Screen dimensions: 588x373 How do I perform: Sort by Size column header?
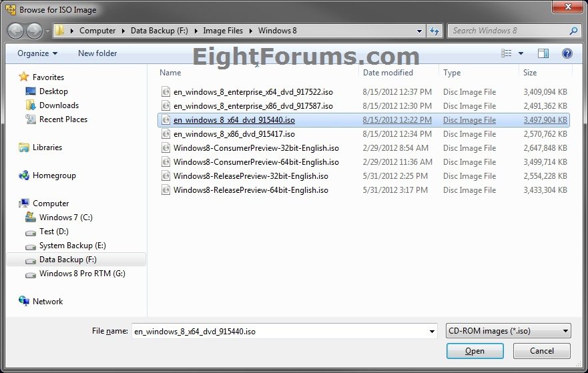[x=529, y=73]
